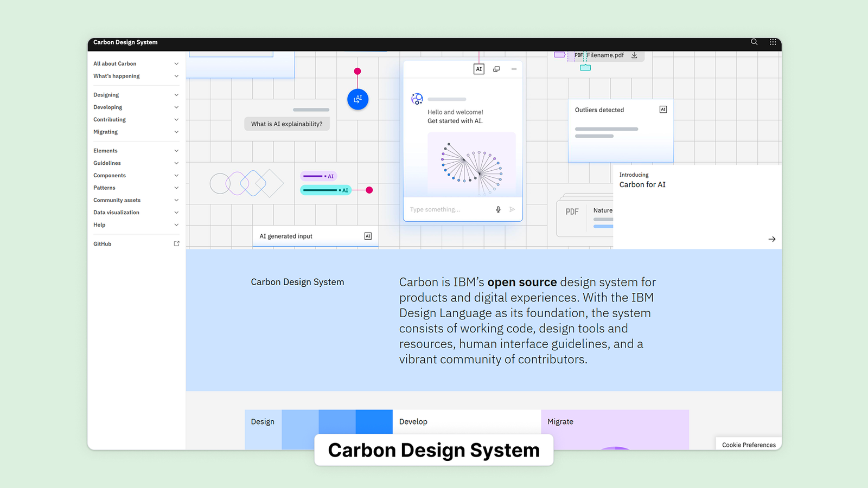Click the AI generated input field

(315, 236)
